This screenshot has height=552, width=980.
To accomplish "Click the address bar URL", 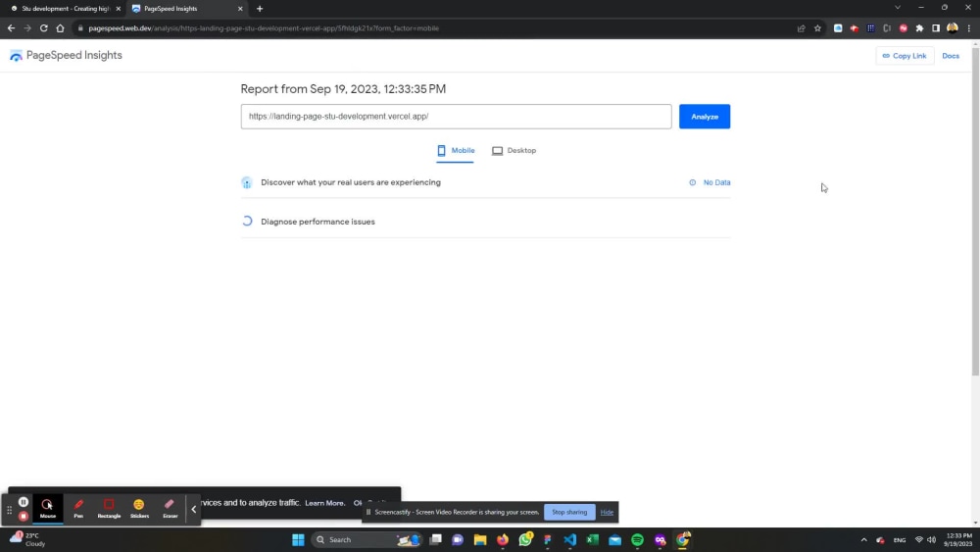I will click(x=263, y=28).
